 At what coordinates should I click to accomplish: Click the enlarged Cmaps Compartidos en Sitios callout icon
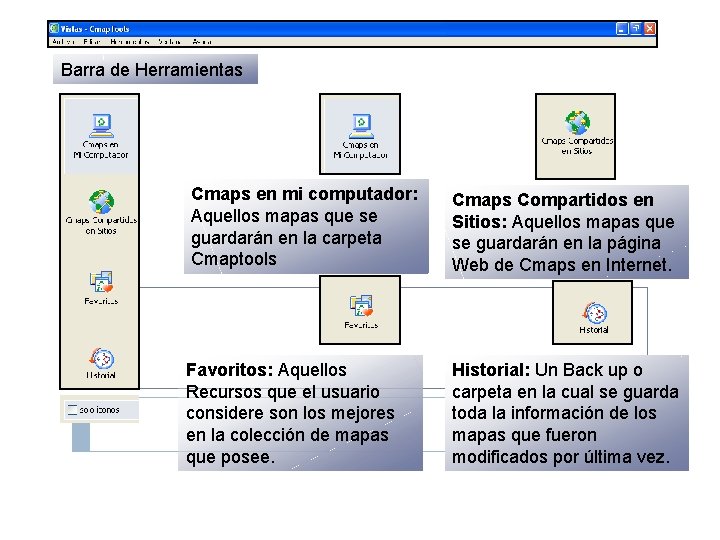(x=575, y=136)
